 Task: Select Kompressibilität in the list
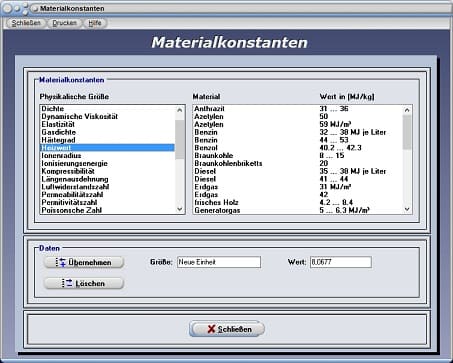107,171
